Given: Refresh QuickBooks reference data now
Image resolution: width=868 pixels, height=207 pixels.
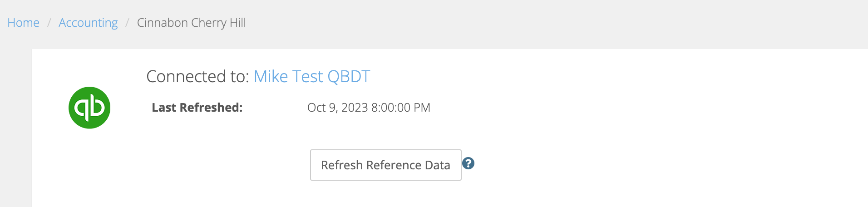Looking at the screenshot, I should tap(386, 165).
